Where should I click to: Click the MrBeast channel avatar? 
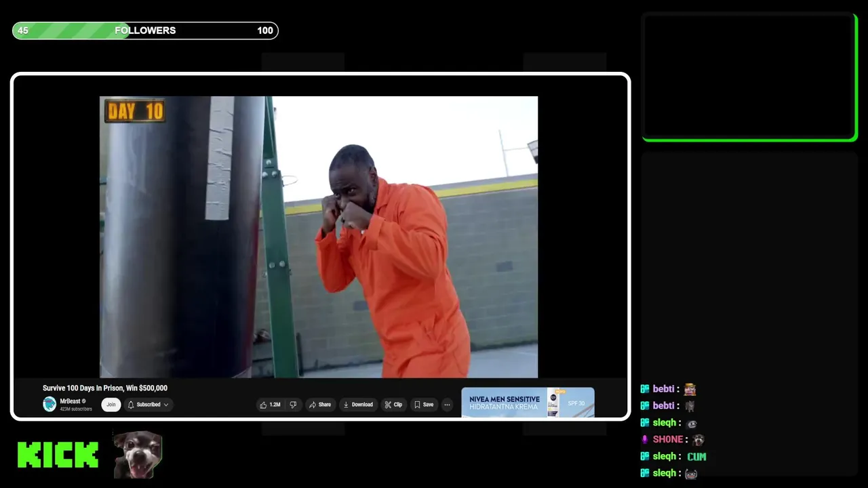click(50, 405)
